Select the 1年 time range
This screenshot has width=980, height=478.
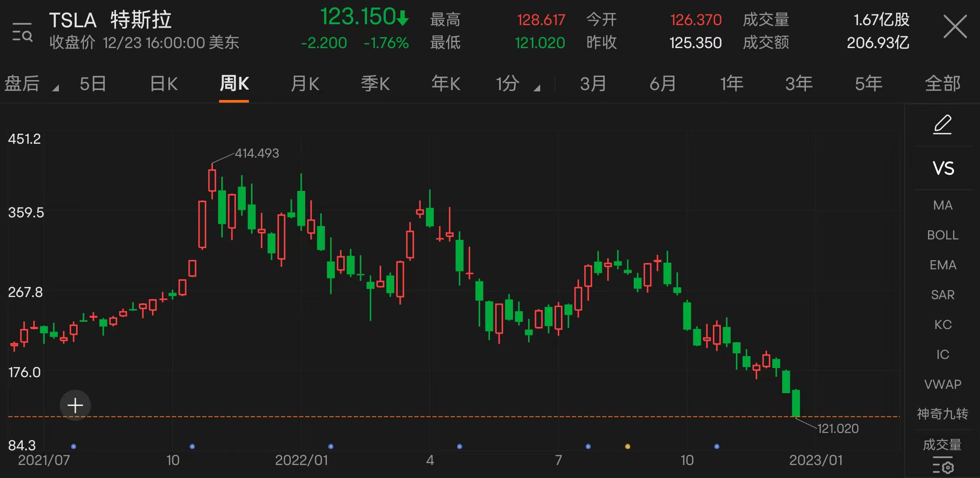tap(732, 84)
